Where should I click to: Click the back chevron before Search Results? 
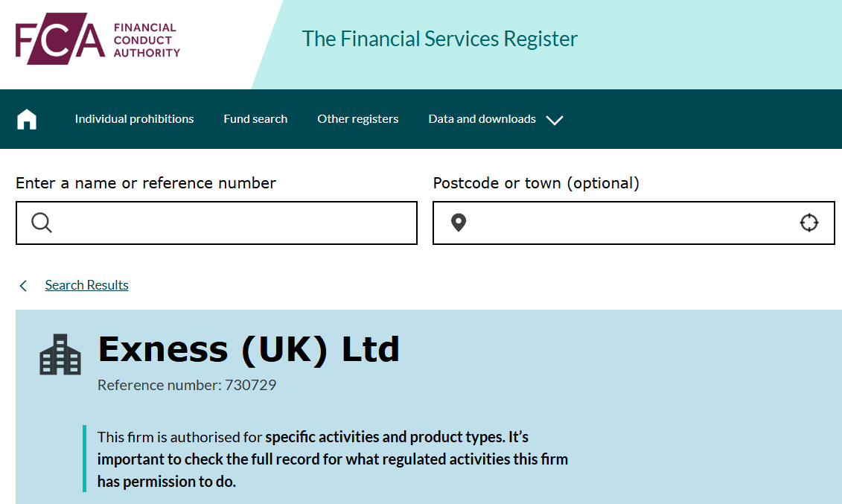coord(24,286)
